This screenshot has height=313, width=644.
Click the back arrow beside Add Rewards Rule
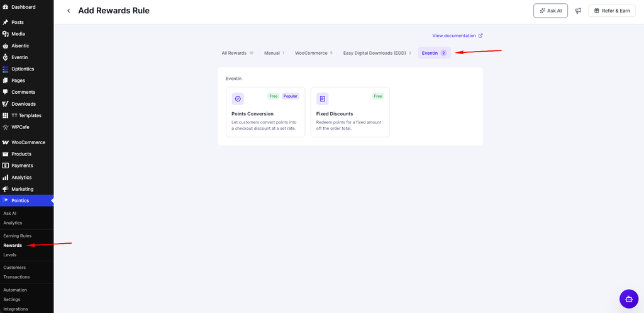(69, 11)
